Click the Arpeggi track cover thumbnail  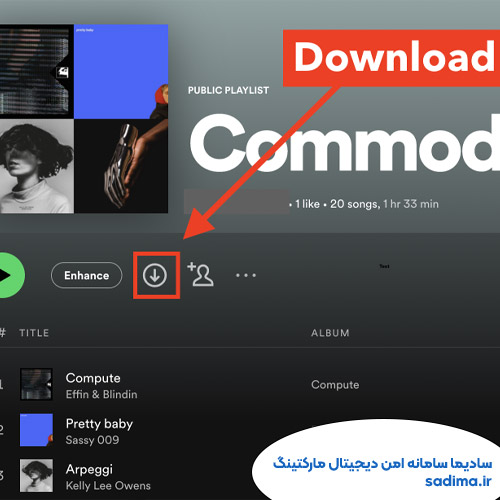click(x=36, y=476)
